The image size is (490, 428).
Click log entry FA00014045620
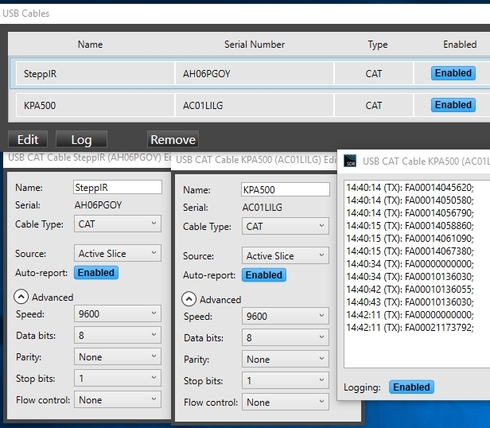click(x=410, y=188)
